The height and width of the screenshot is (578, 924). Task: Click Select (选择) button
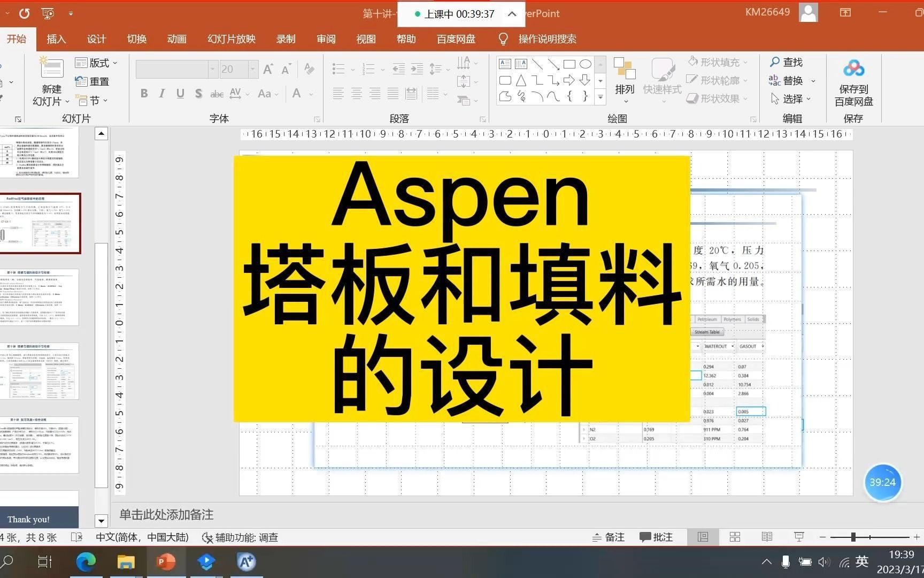click(791, 98)
